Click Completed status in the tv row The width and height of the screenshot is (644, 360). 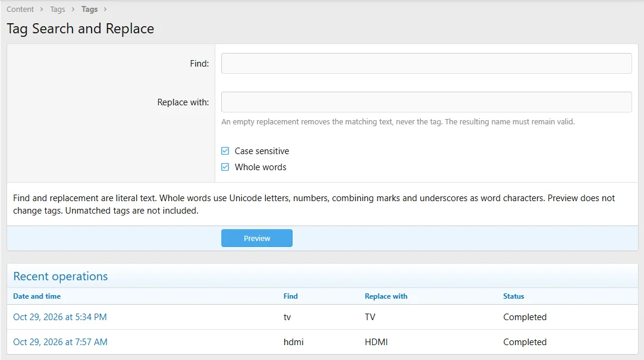(x=525, y=317)
